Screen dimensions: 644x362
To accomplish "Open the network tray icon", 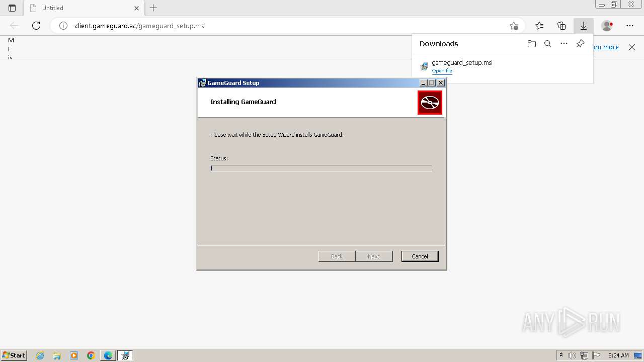I will point(584,355).
